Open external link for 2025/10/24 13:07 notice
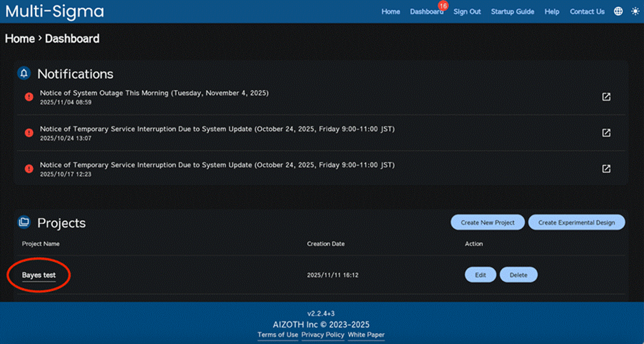This screenshot has width=644, height=344. click(606, 133)
